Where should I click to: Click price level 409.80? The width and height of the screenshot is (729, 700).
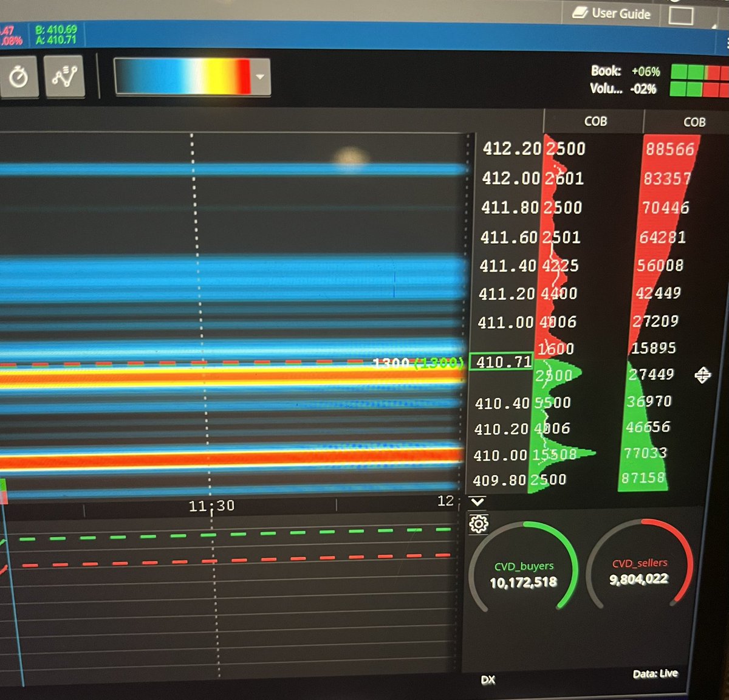click(x=500, y=481)
